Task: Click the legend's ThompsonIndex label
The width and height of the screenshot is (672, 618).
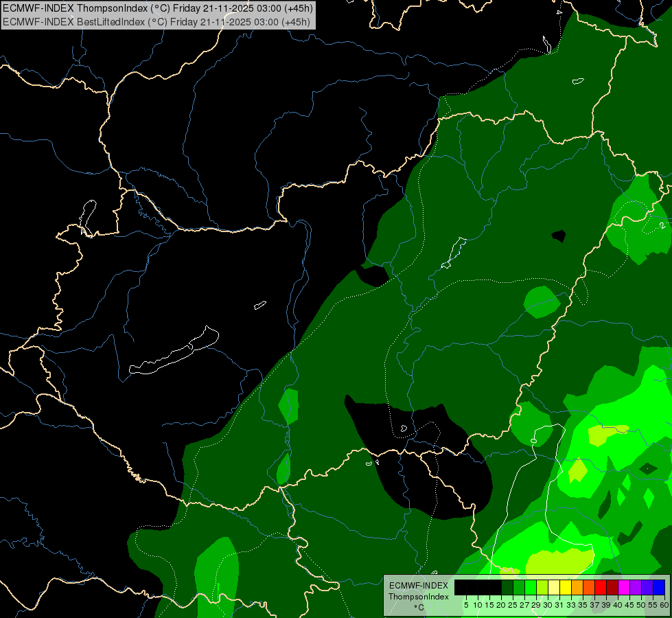Action: coord(418,597)
